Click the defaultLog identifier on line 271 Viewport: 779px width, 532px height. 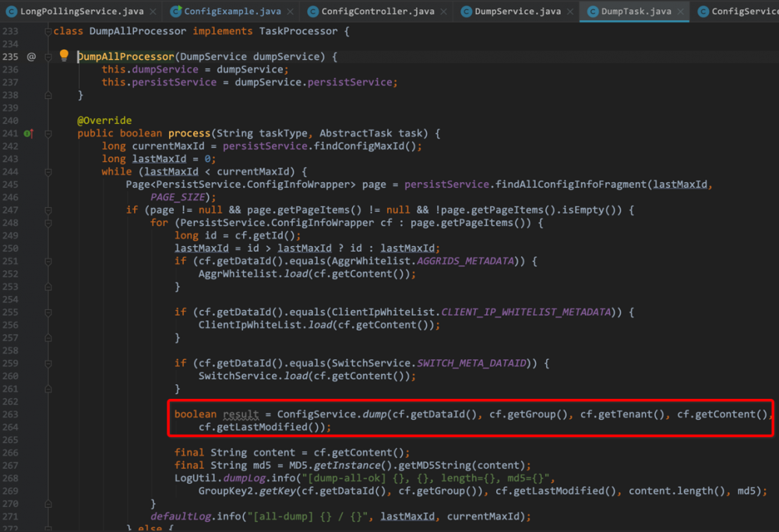[x=181, y=516]
